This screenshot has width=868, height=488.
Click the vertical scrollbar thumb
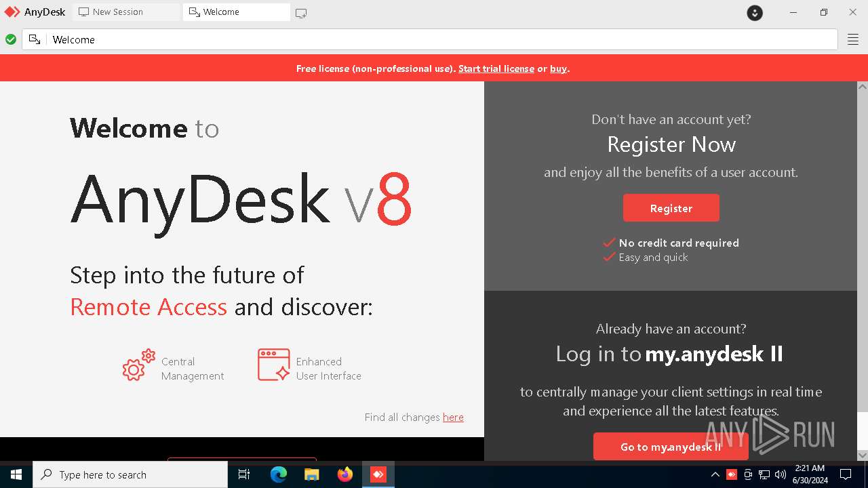pyautogui.click(x=863, y=252)
